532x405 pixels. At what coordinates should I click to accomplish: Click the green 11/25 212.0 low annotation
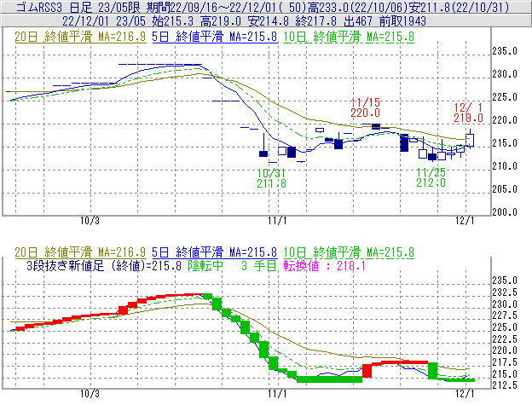[x=431, y=177]
